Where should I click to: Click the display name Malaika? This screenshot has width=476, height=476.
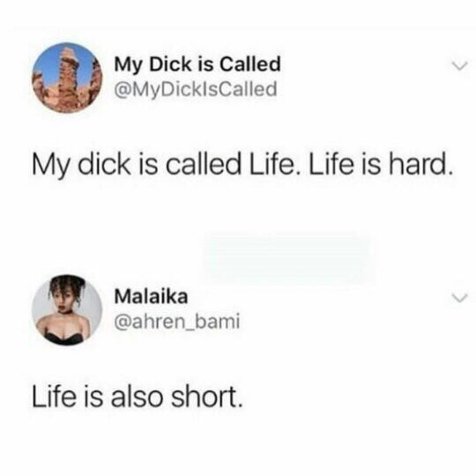point(151,296)
